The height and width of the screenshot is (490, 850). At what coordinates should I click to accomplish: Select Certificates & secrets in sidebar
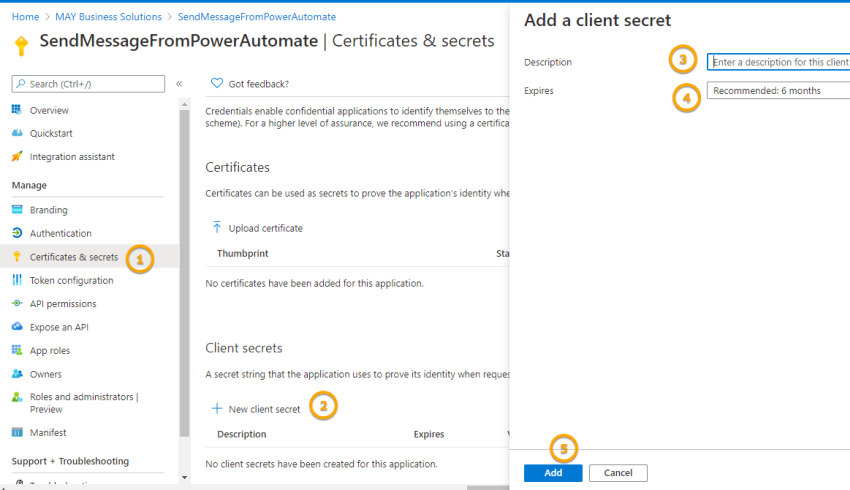(74, 257)
